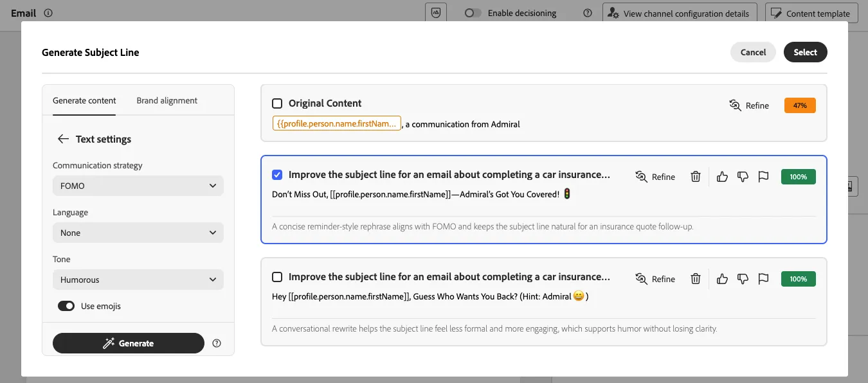This screenshot has height=383, width=868.
Task: Click the text "a communication from Admiral"
Action: (463, 124)
